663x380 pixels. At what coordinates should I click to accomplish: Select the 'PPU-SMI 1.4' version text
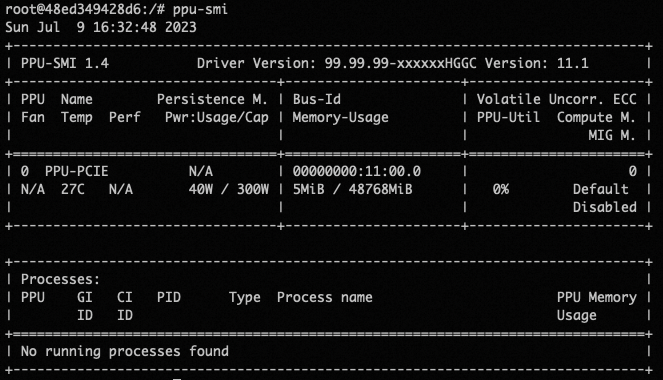click(x=65, y=63)
